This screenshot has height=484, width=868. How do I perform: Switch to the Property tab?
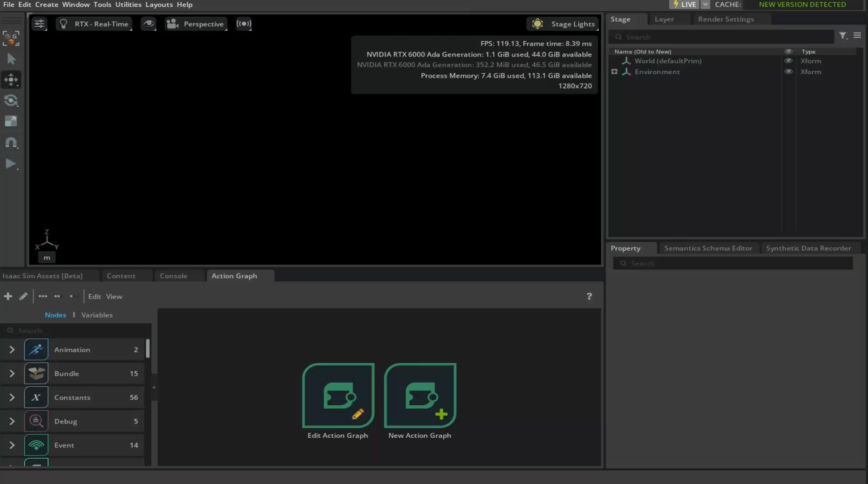(x=625, y=248)
